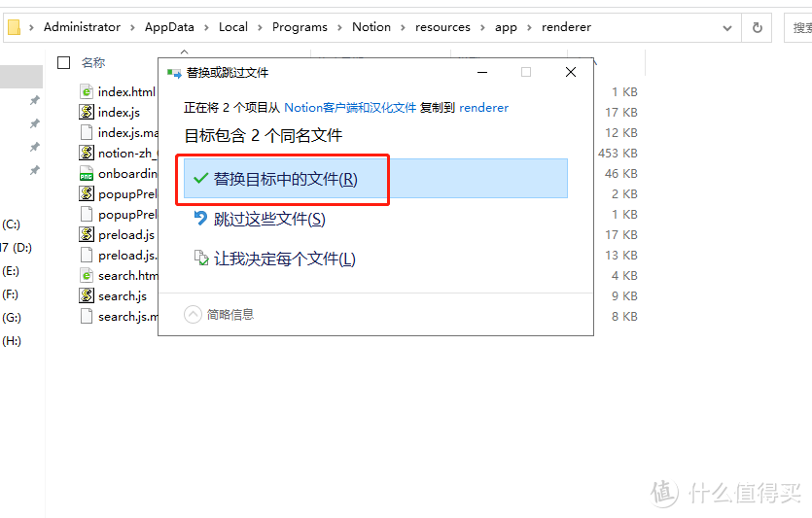Select let me decide each file option
This screenshot has width=812, height=518.
(x=274, y=259)
